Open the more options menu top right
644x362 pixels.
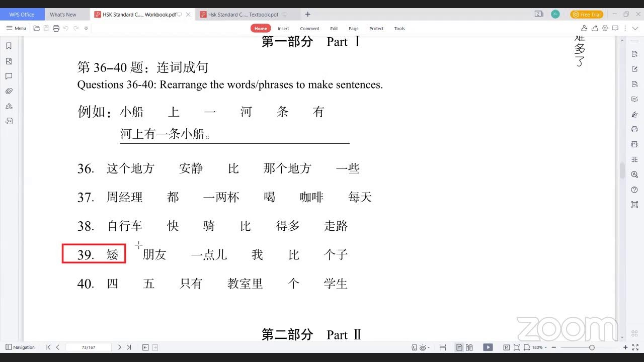point(626,28)
